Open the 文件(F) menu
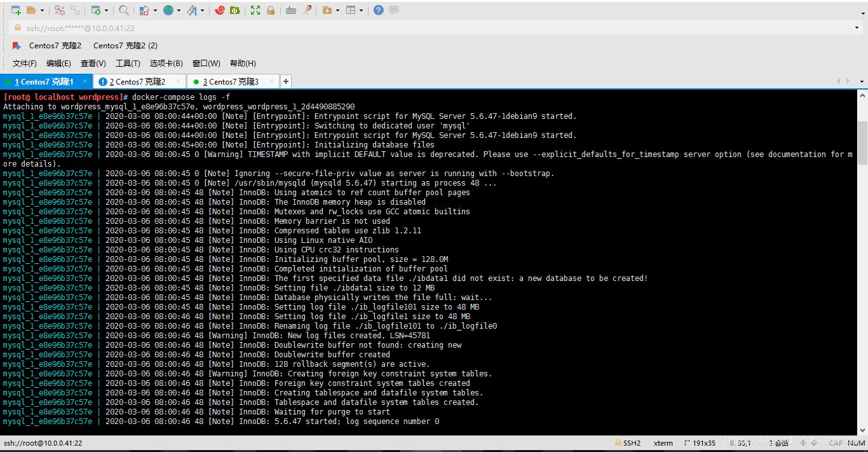 pyautogui.click(x=25, y=64)
